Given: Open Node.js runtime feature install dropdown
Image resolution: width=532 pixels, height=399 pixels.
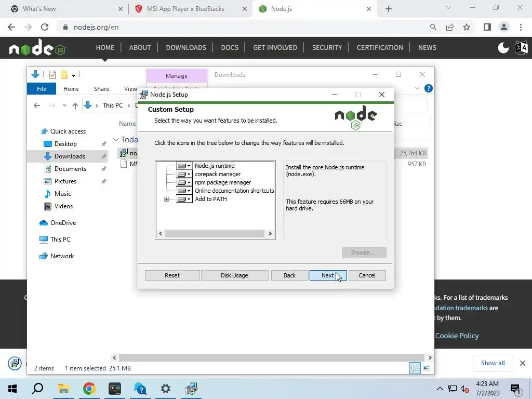Looking at the screenshot, I should pos(184,166).
